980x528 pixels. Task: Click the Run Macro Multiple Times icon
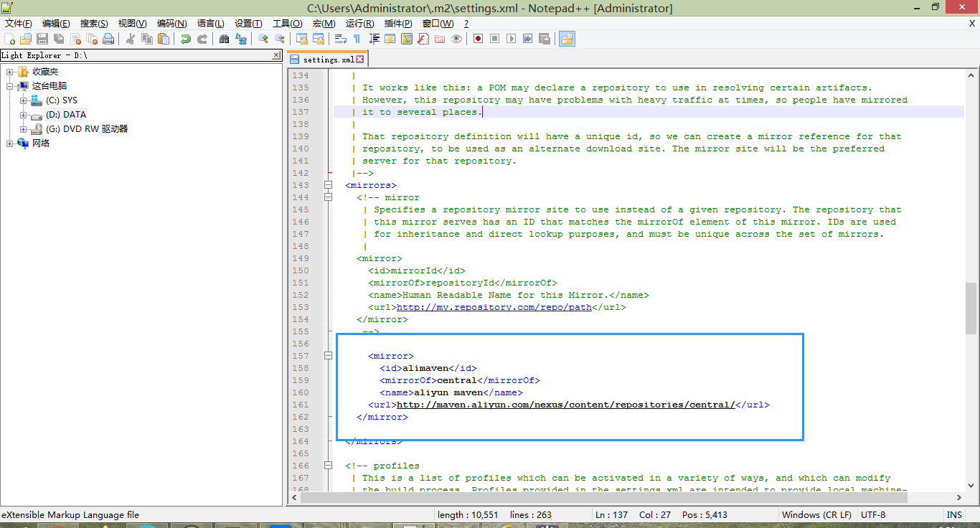[x=527, y=39]
